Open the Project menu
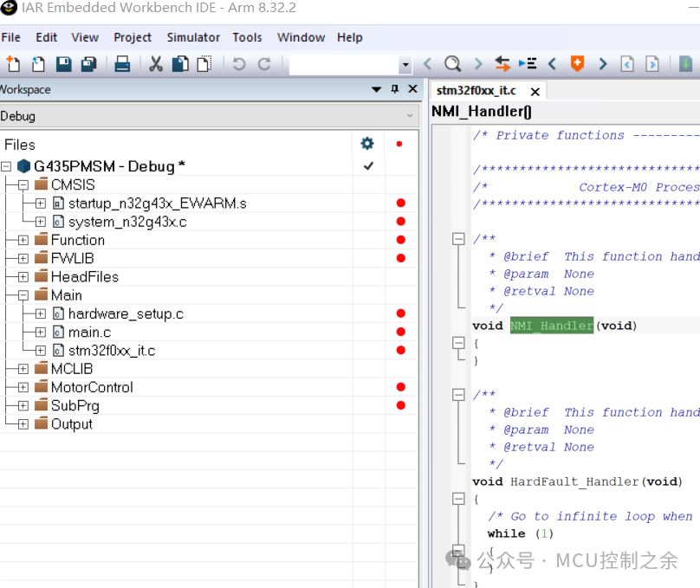This screenshot has width=700, height=588. (133, 37)
